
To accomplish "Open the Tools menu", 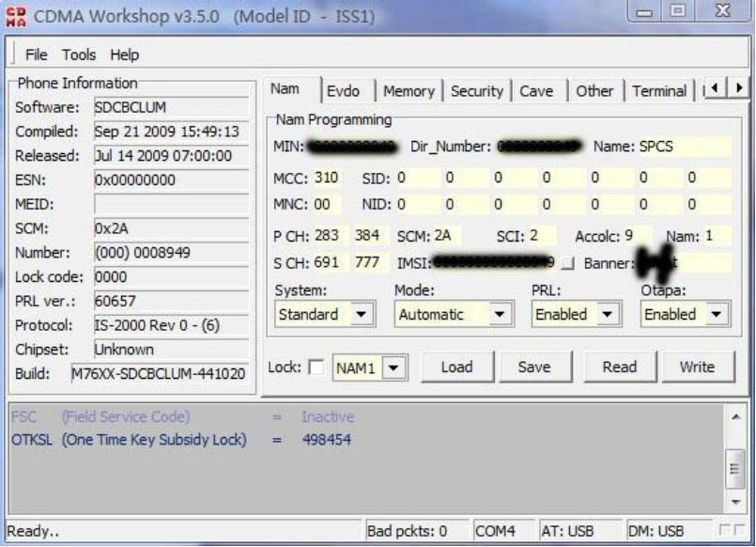I will click(79, 55).
